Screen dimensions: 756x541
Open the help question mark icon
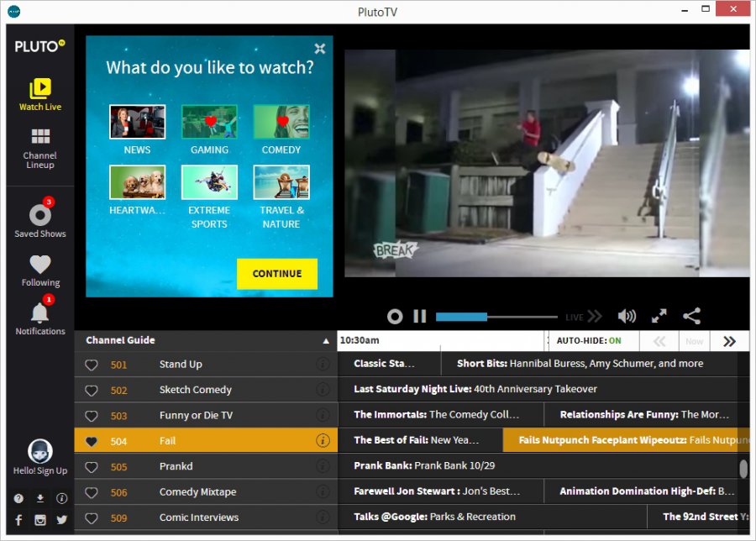pyautogui.click(x=18, y=498)
